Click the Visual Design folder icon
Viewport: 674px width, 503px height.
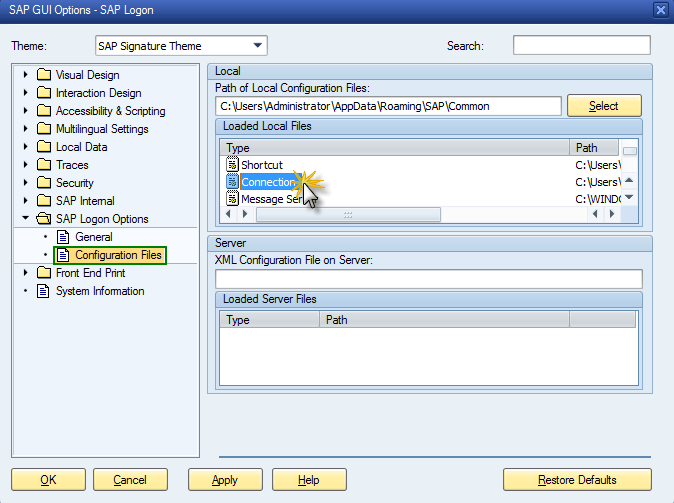coord(44,75)
